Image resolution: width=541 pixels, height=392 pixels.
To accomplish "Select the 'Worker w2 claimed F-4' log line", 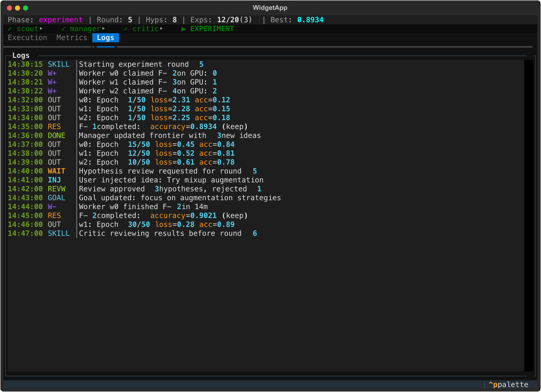I will (266, 91).
